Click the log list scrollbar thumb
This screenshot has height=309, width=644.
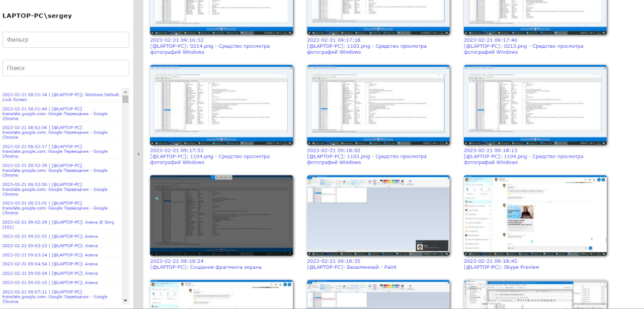(125, 99)
